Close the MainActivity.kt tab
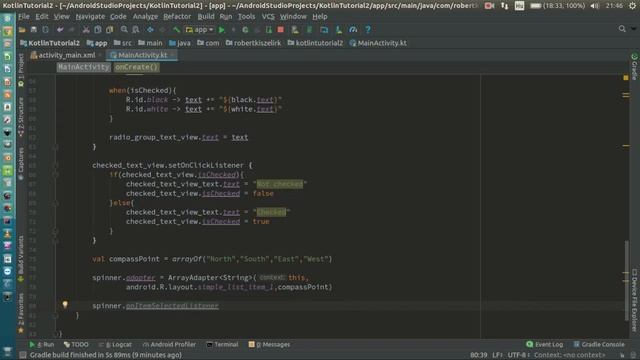The width and height of the screenshot is (640, 360). (173, 55)
